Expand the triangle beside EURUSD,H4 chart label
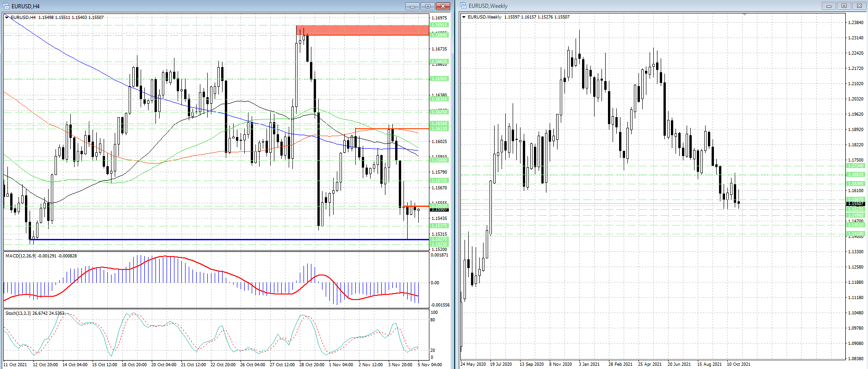 (7, 18)
